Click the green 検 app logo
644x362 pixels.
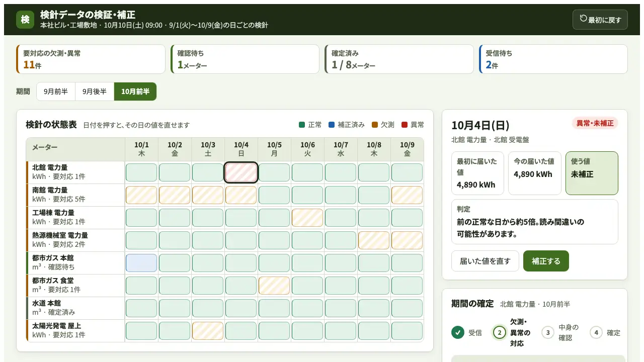[x=25, y=20]
